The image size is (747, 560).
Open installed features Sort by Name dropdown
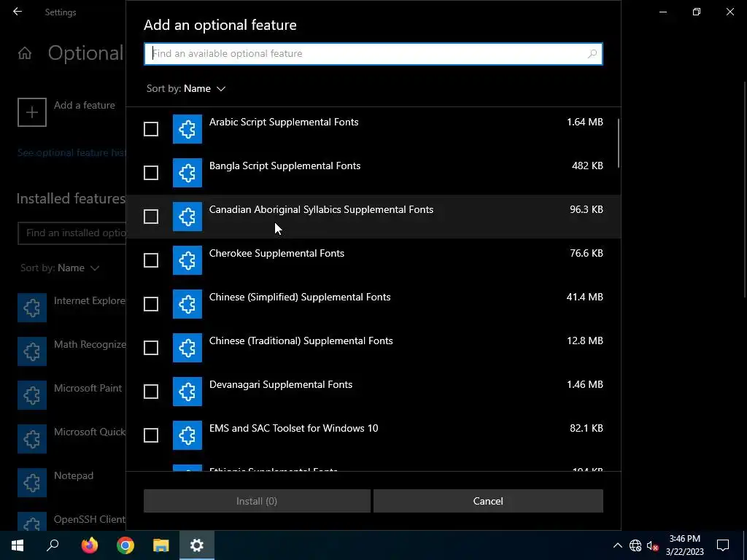pos(60,268)
